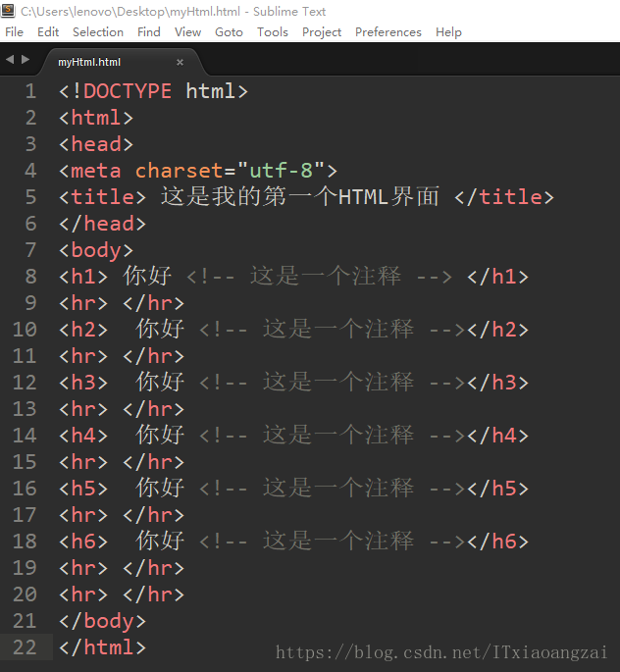
Task: Go to previous tab with left arrow
Action: tap(10, 59)
